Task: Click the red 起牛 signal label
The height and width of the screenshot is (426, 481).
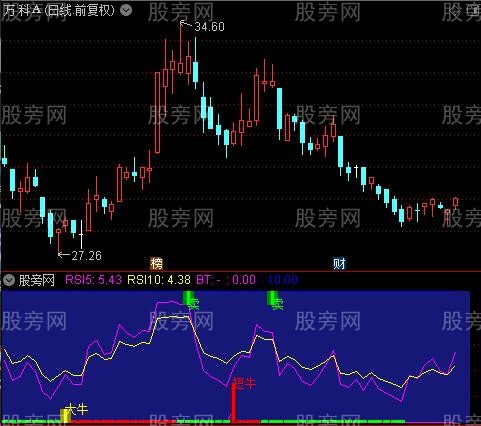Action: (244, 383)
